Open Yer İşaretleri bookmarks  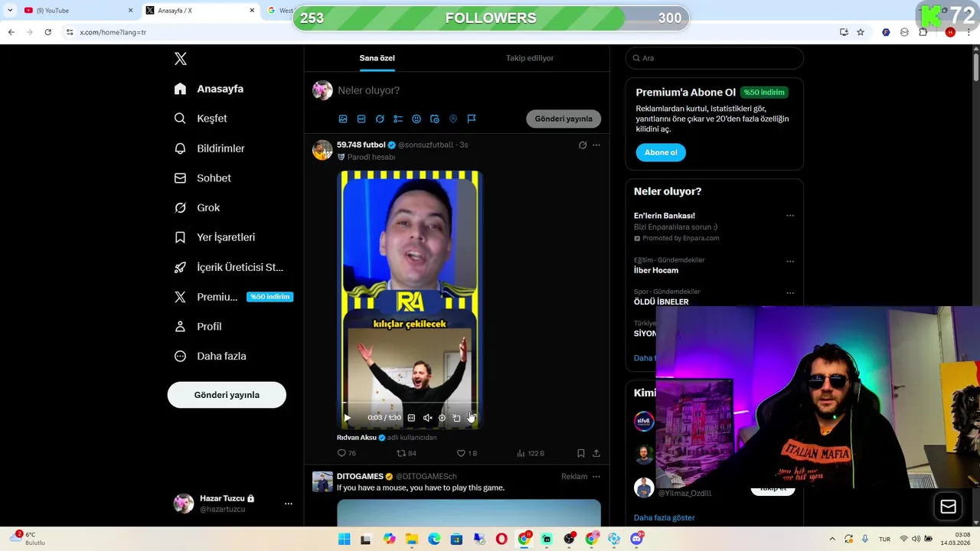coord(214,237)
